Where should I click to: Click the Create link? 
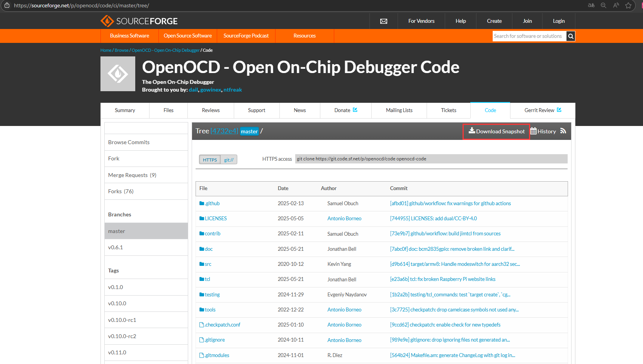click(x=494, y=21)
